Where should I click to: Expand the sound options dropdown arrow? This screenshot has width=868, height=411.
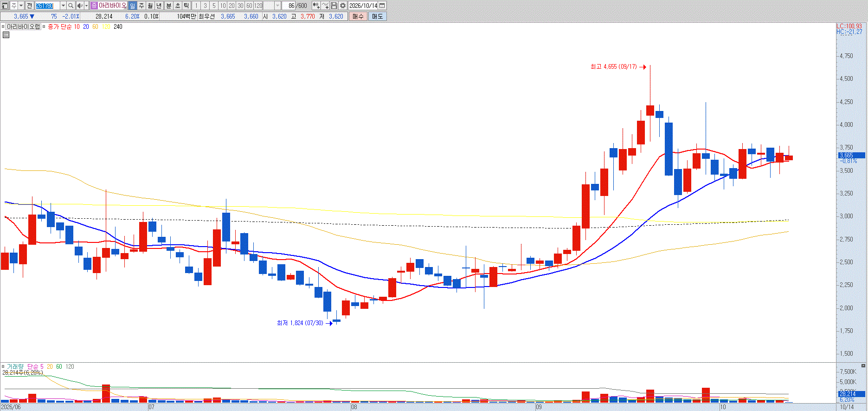pyautogui.click(x=86, y=6)
